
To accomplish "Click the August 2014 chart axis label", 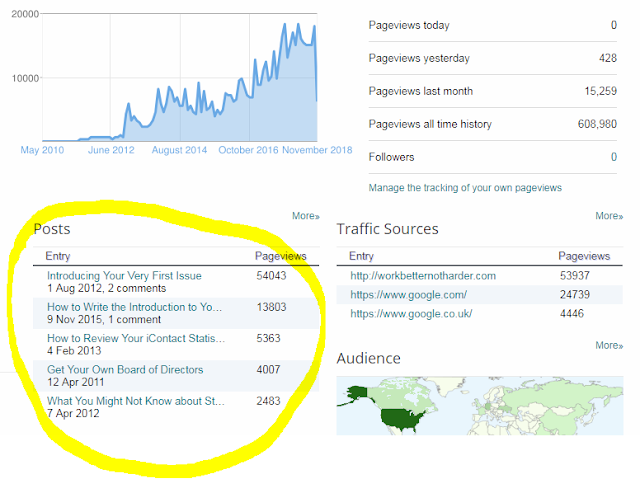I will pyautogui.click(x=179, y=150).
